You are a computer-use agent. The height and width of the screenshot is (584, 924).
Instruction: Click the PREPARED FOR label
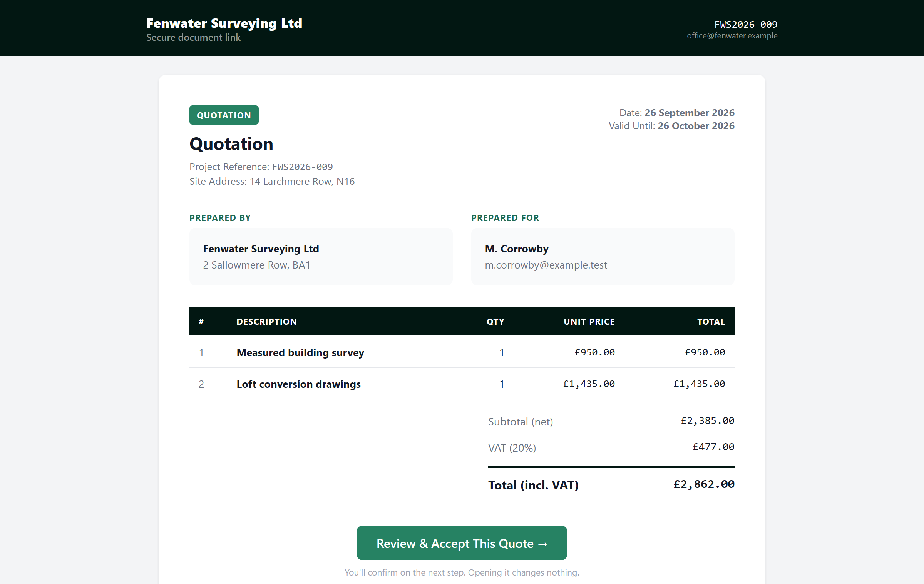click(x=505, y=218)
